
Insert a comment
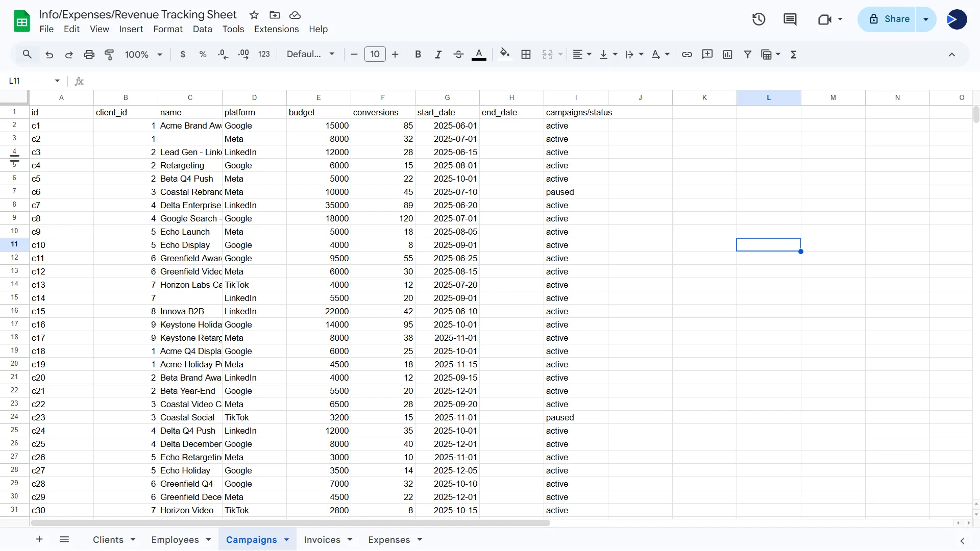click(707, 54)
